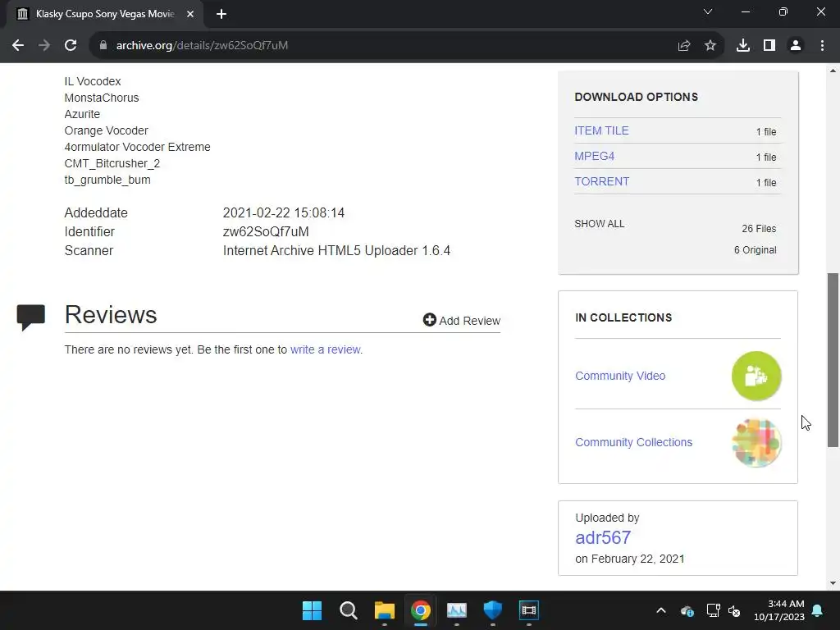Open Windows taskbar search
Image resolution: width=840 pixels, height=630 pixels.
[x=348, y=610]
